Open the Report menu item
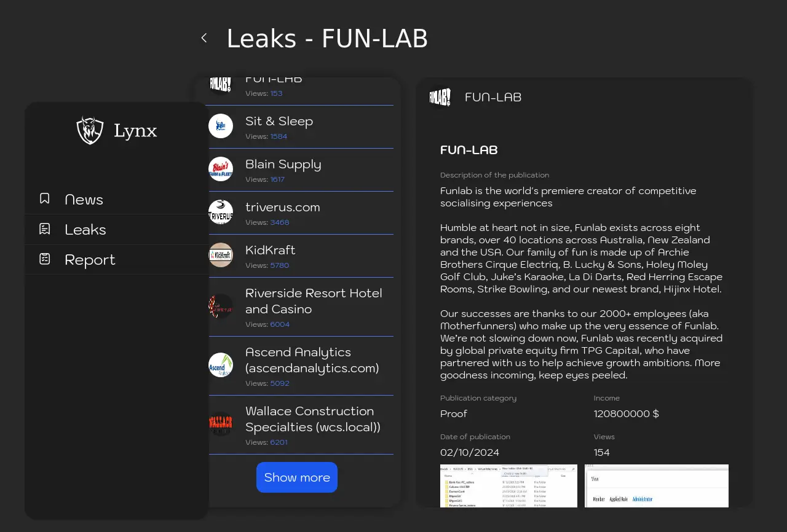Viewport: 787px width, 532px height. 90,260
